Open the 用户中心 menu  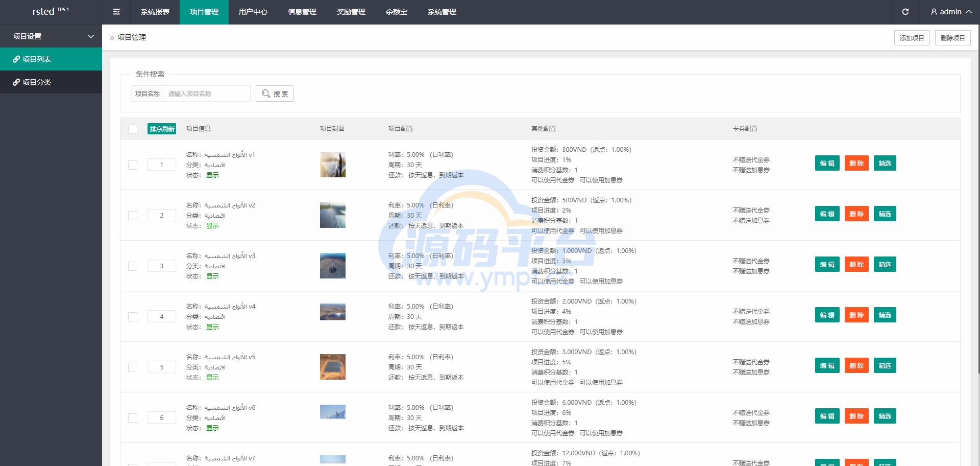253,12
